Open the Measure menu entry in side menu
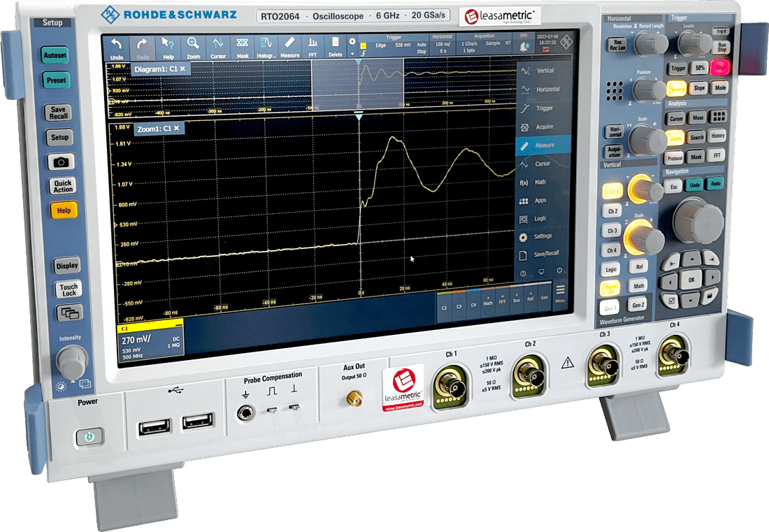Screen dimensions: 769x532 (543, 145)
